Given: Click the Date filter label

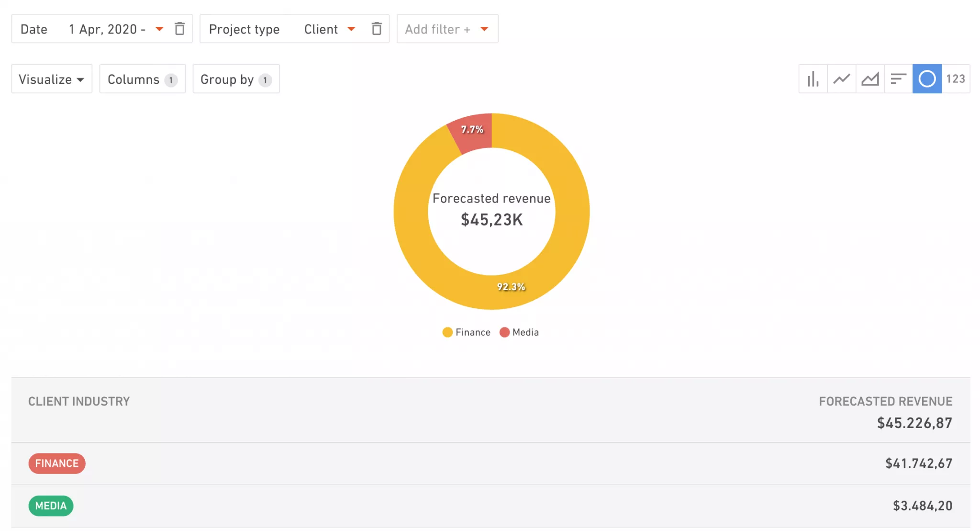Looking at the screenshot, I should 34,29.
